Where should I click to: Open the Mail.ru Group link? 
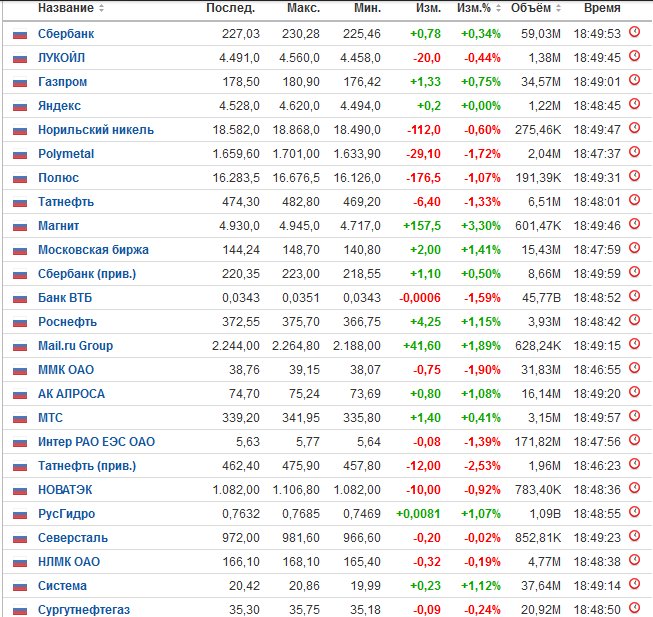tap(75, 346)
